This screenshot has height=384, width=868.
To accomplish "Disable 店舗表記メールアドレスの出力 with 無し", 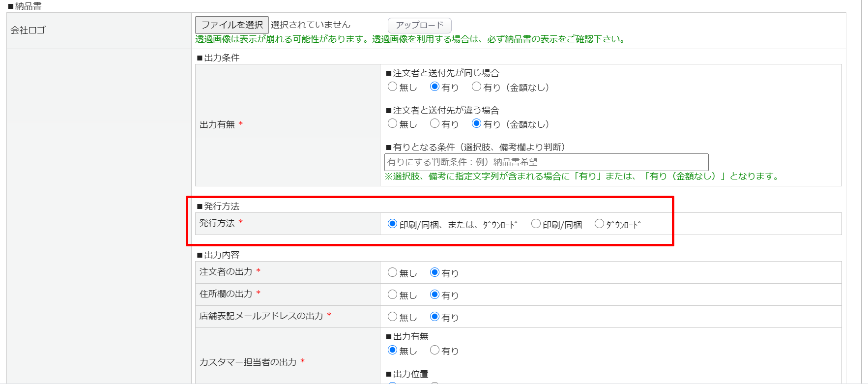I will (392, 317).
